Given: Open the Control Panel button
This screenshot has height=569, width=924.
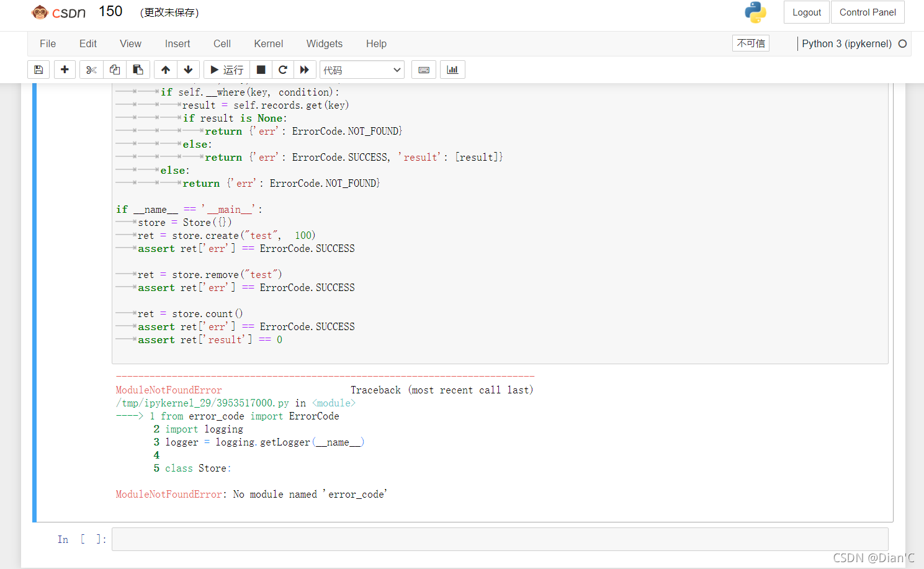Looking at the screenshot, I should (x=868, y=12).
